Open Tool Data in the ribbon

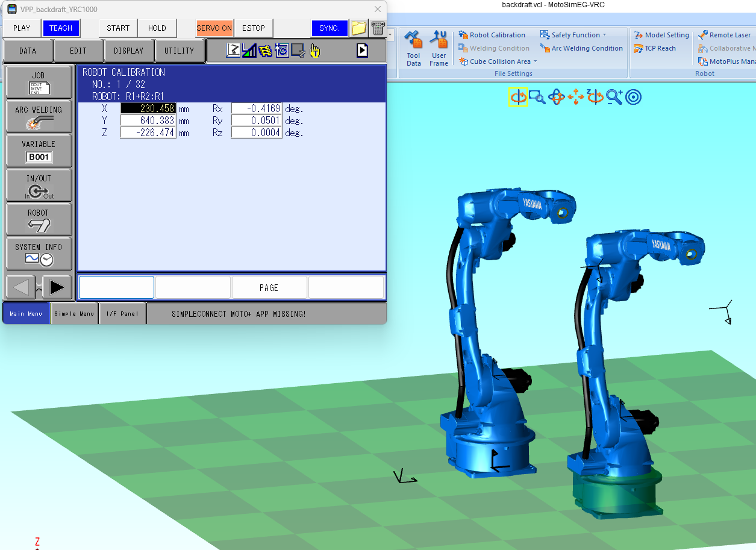(414, 48)
